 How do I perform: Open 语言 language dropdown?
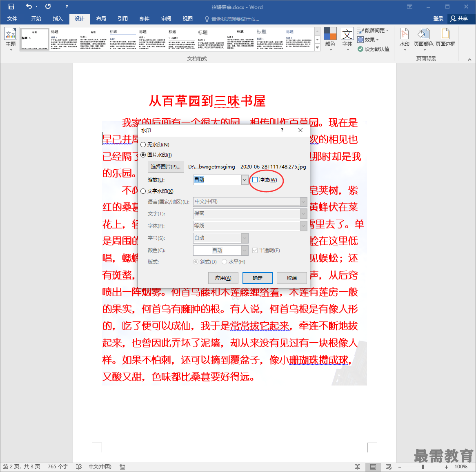(303, 202)
